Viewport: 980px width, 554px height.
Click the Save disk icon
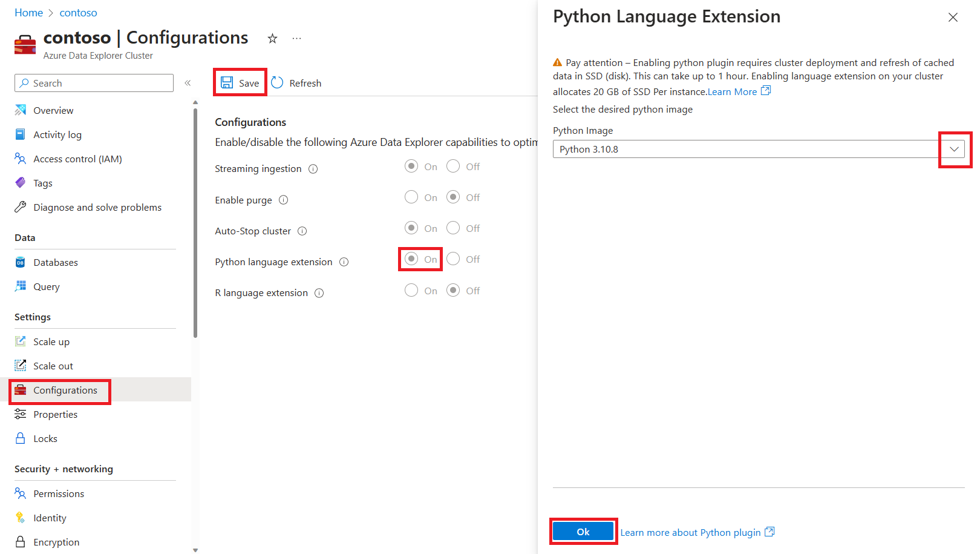pos(227,82)
